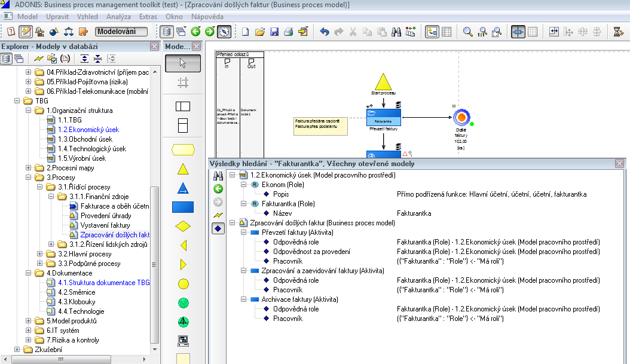Screen dimensions: 630x364
Task: Select the blue rectangle Activity element in palette
Action: pos(183,207)
